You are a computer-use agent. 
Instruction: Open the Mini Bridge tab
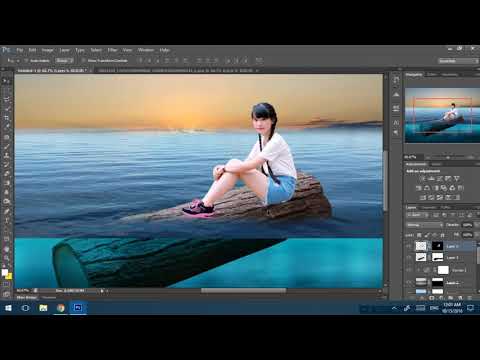click(27, 297)
